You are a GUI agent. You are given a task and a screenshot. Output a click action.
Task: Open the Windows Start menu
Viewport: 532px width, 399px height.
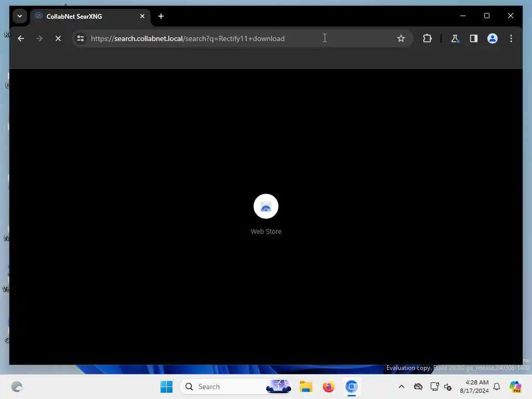(x=166, y=387)
